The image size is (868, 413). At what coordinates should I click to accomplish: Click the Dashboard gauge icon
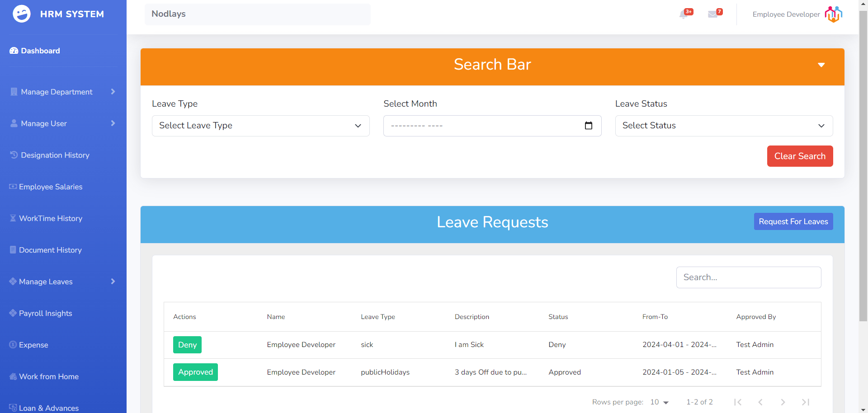(14, 51)
